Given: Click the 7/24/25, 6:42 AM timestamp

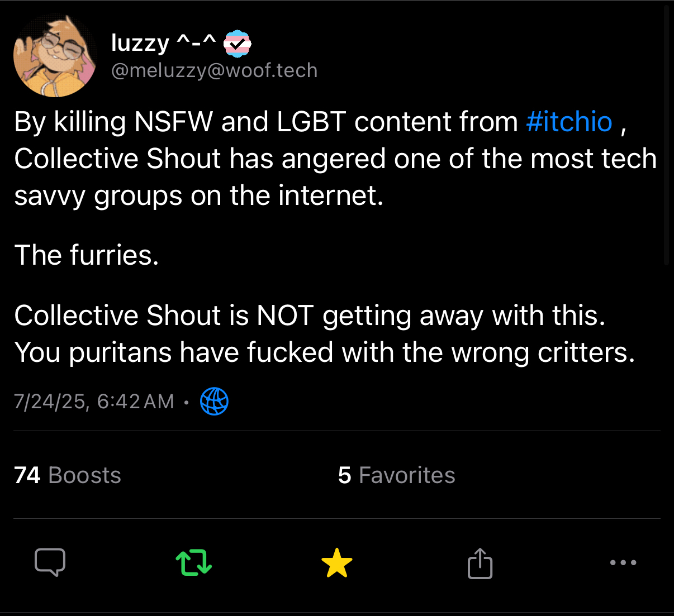Looking at the screenshot, I should point(94,402).
